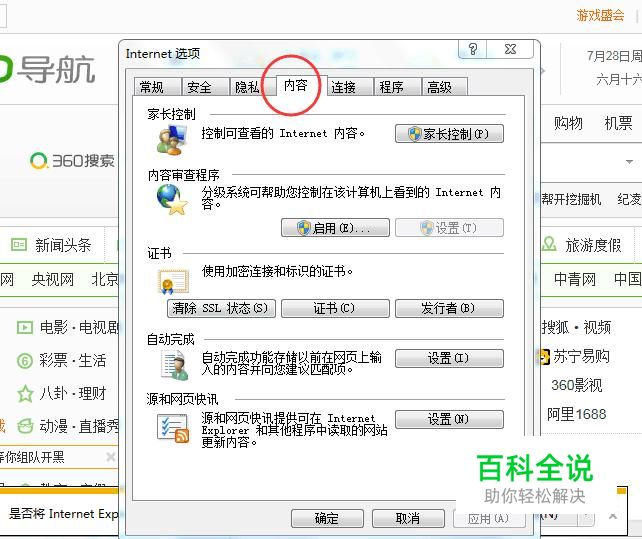This screenshot has height=539, width=642.
Task: Open 购物 link in 360 page
Action: 568,123
